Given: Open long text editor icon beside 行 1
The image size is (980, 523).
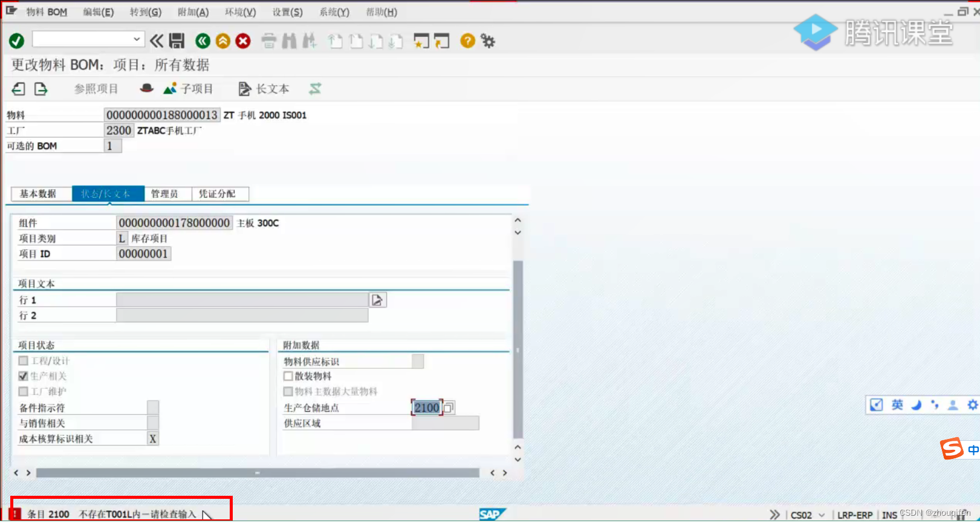Looking at the screenshot, I should pyautogui.click(x=377, y=300).
